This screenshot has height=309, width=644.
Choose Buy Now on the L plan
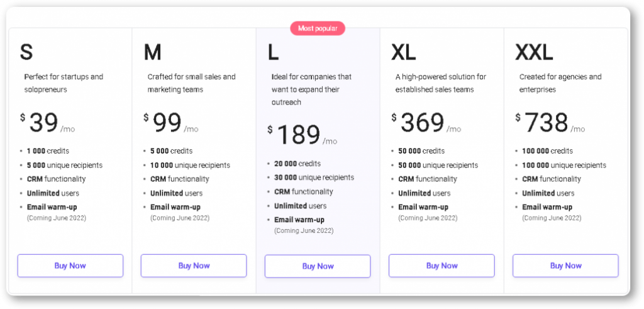(318, 266)
